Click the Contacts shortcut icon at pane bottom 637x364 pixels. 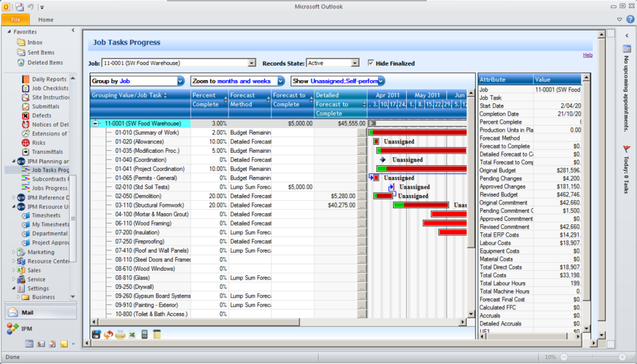point(41,344)
